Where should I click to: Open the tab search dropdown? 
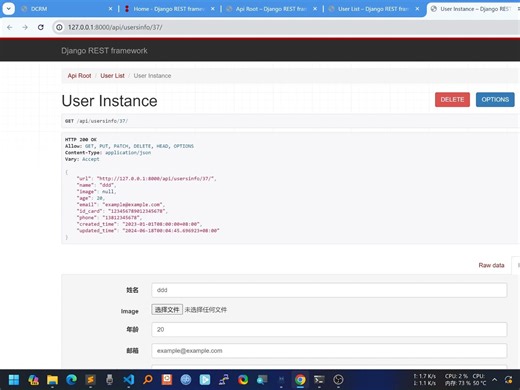[x=8, y=9]
